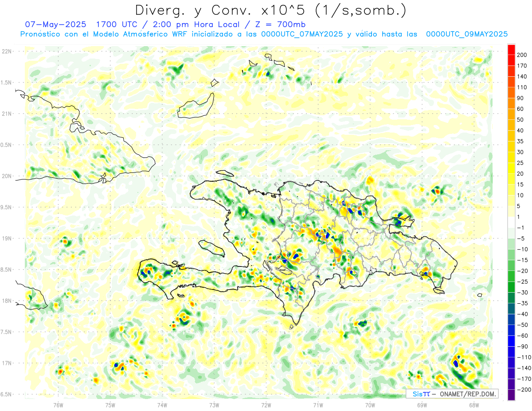The width and height of the screenshot is (532, 411).
Task: Click the positive '140' color scale value
Action: click(522, 77)
